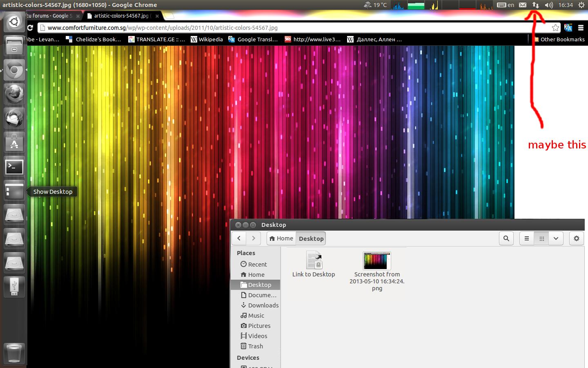Open the view options dropdown arrow
The height and width of the screenshot is (368, 588).
[556, 238]
